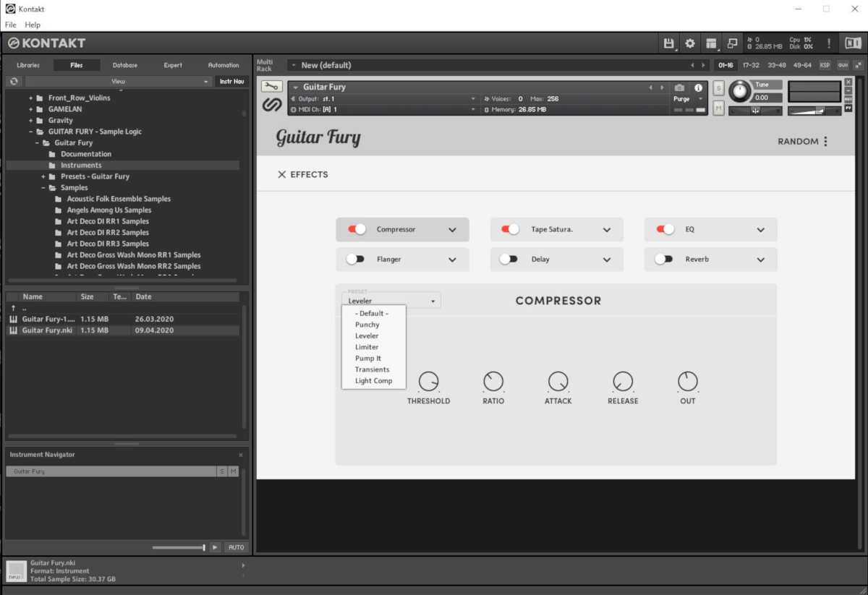This screenshot has height=595, width=868.
Task: Close the Instrument Navigator panel
Action: 241,455
